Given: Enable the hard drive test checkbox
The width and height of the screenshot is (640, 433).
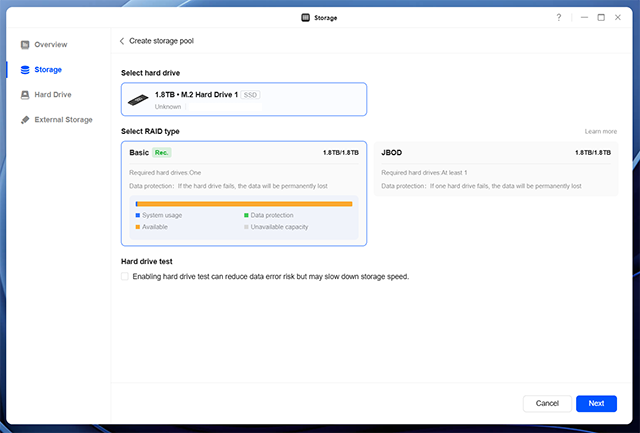Looking at the screenshot, I should pos(125,276).
